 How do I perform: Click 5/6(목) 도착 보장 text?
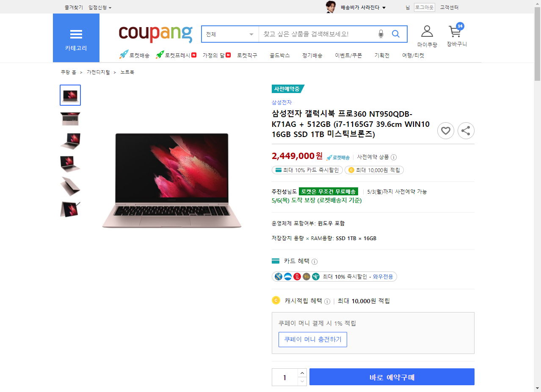pos(317,200)
